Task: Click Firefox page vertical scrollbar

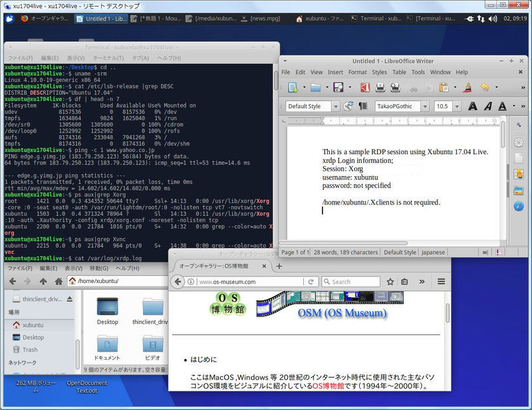Action: click(x=447, y=313)
